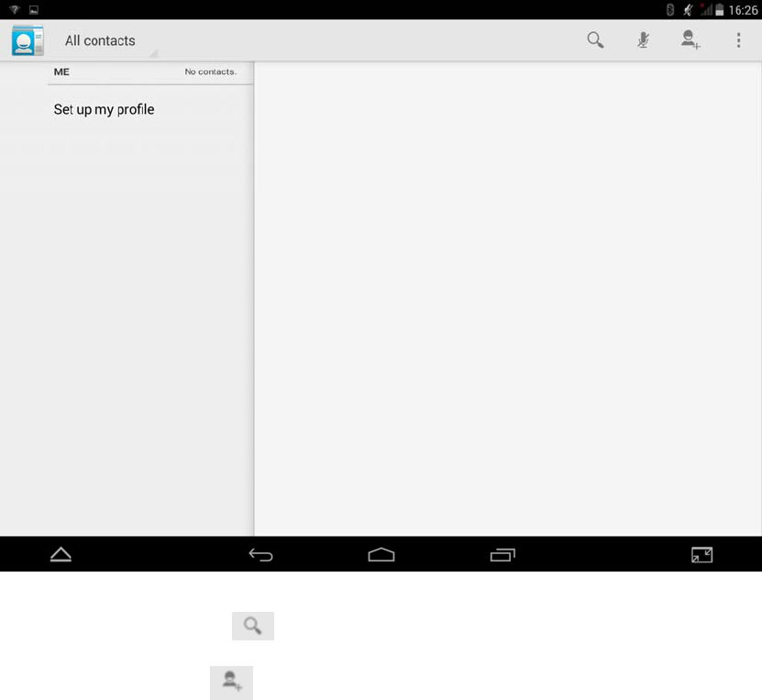Open the recent apps button

502,554
